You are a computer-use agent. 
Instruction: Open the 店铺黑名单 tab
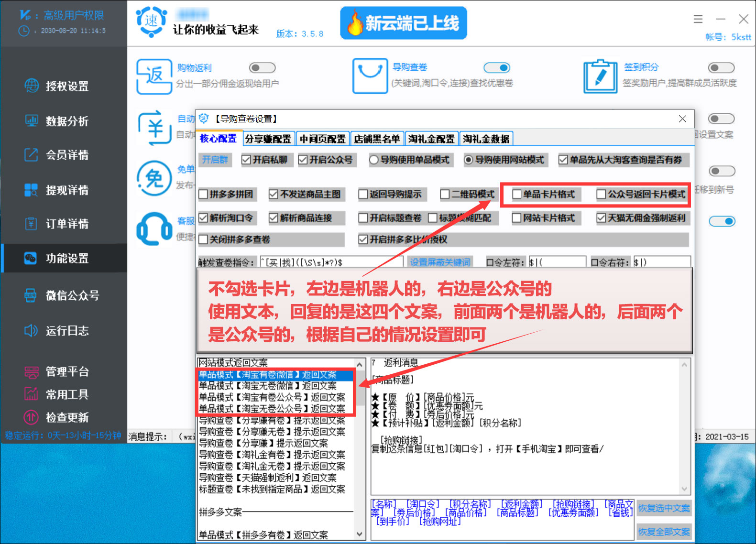point(377,139)
